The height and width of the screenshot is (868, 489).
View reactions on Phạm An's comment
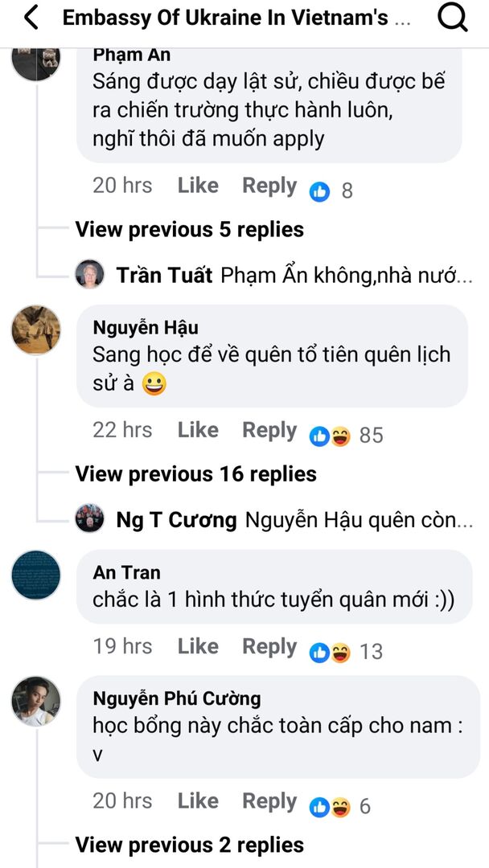[332, 190]
